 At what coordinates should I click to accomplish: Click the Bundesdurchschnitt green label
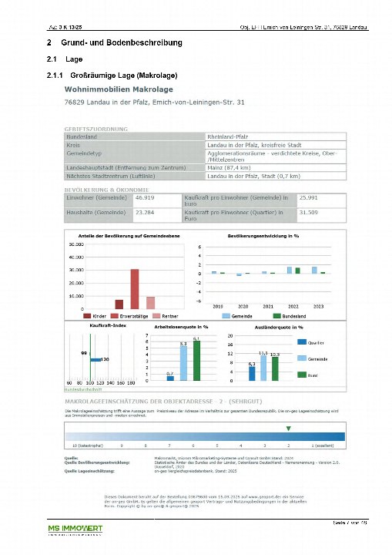pyautogui.click(x=83, y=389)
